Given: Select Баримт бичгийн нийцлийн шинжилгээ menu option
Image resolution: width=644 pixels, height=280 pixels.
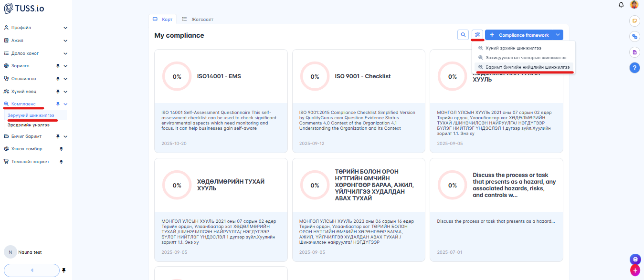Looking at the screenshot, I should (523, 67).
